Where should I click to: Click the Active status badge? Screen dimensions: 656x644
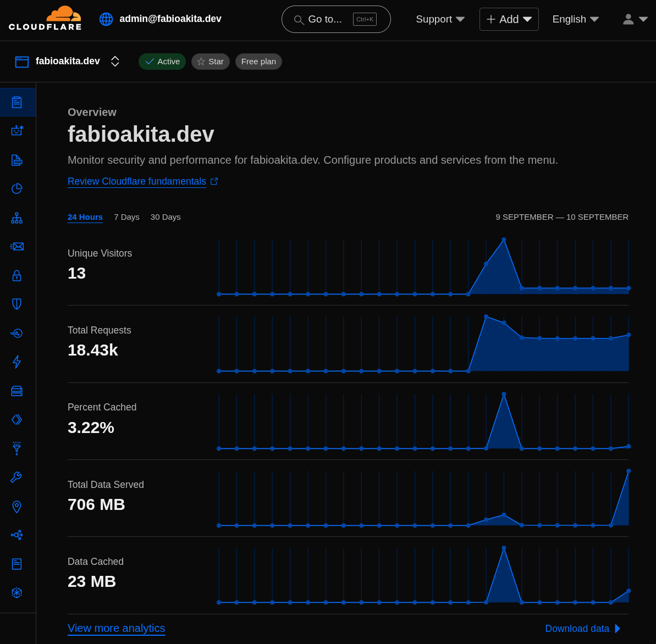(162, 62)
